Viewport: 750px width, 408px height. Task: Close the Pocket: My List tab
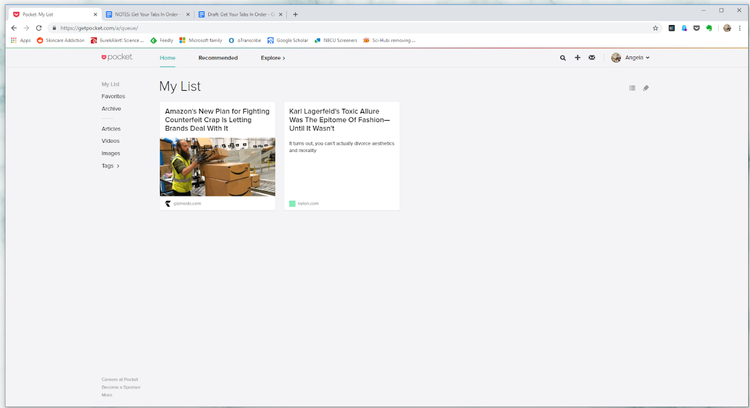click(x=95, y=14)
